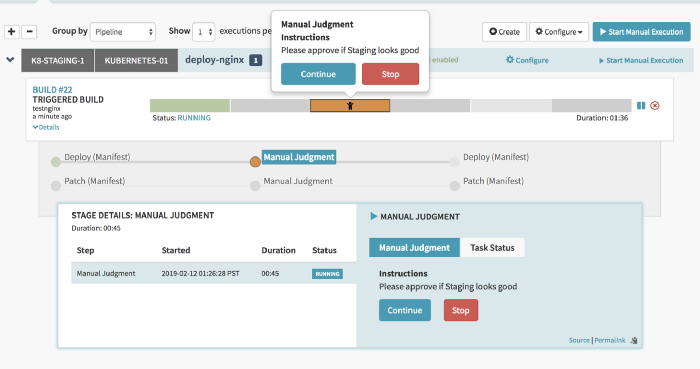This screenshot has width=700, height=369.
Task: Pause the running execution
Action: (x=641, y=106)
